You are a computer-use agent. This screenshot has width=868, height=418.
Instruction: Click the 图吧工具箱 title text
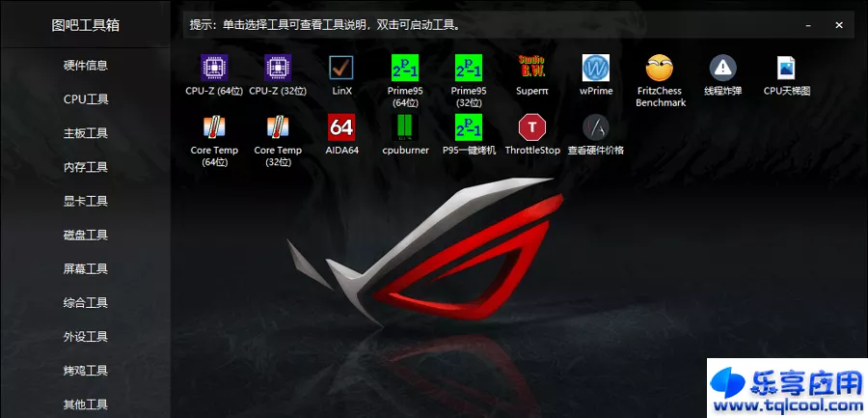coord(85,25)
